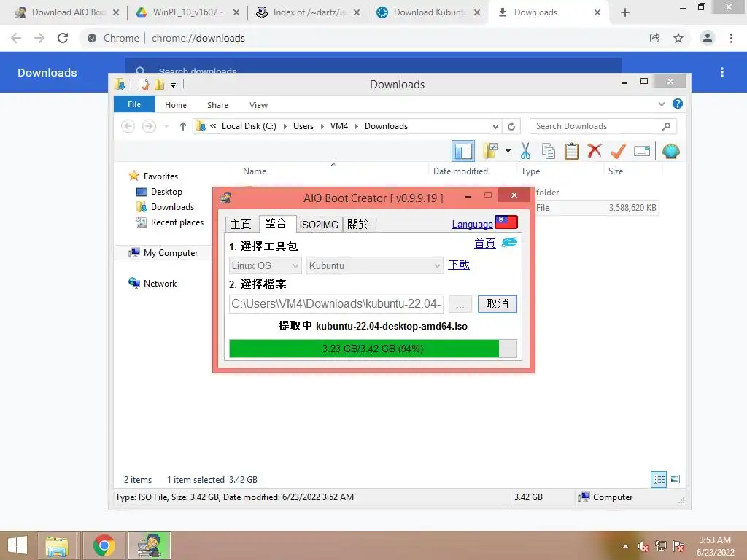Click the Internet Explorer icon beside 首頁
Screen dimensions: 747x560
tap(509, 242)
